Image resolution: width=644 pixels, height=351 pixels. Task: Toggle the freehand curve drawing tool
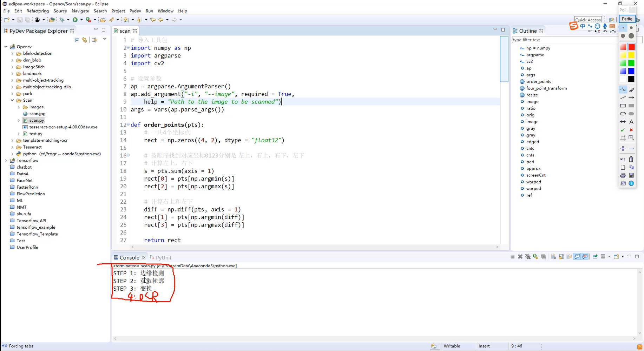point(623,90)
